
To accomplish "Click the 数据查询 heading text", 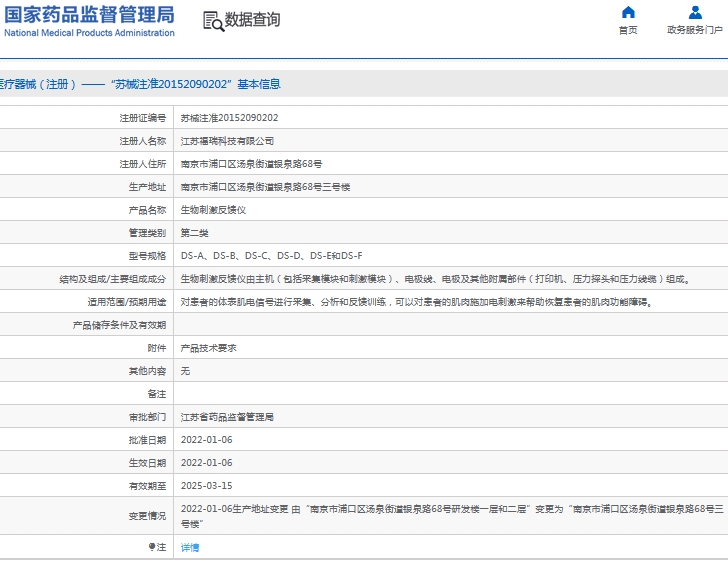I will (253, 20).
